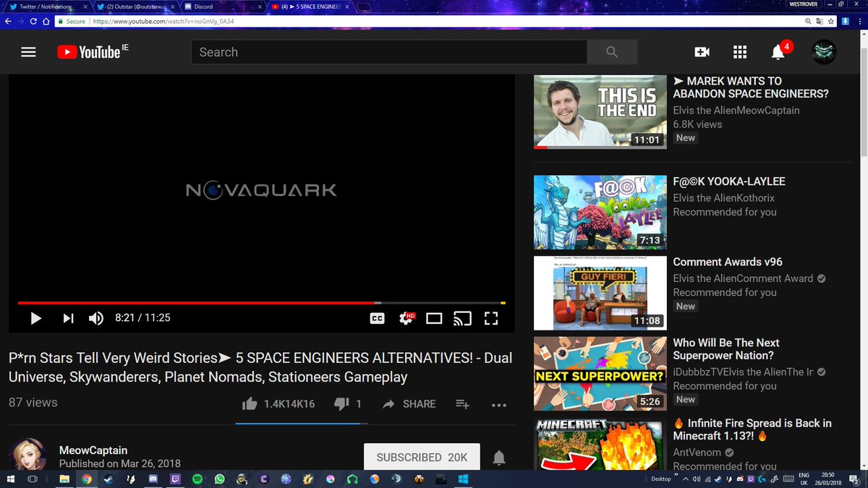Select the 5 SPACE ENGINEERS YouTube tab
This screenshot has height=488, width=868.
tap(311, 7)
